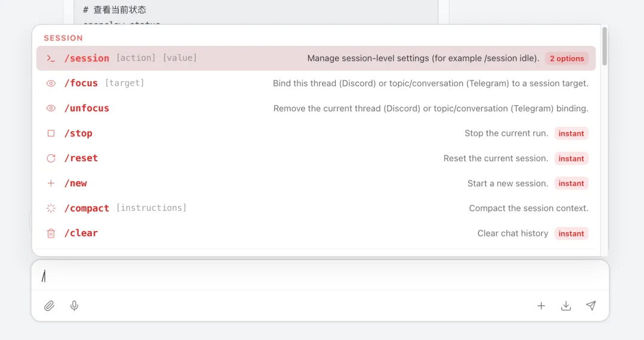Screen dimensions: 644x340
Task: Click the circular arrow reset icon
Action: tap(51, 158)
